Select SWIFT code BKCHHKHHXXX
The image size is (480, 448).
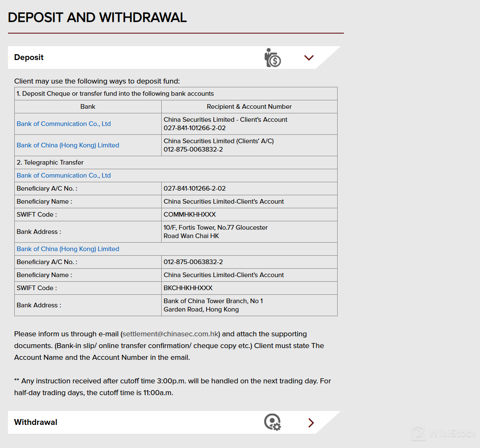(x=188, y=288)
